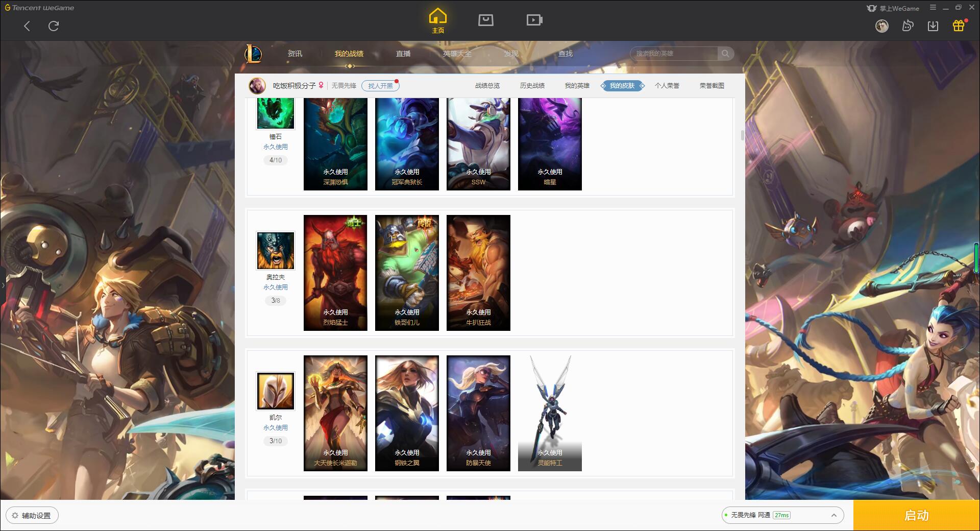This screenshot has height=531, width=980.
Task: Open the 冠军典狱长 skin card
Action: tap(407, 144)
